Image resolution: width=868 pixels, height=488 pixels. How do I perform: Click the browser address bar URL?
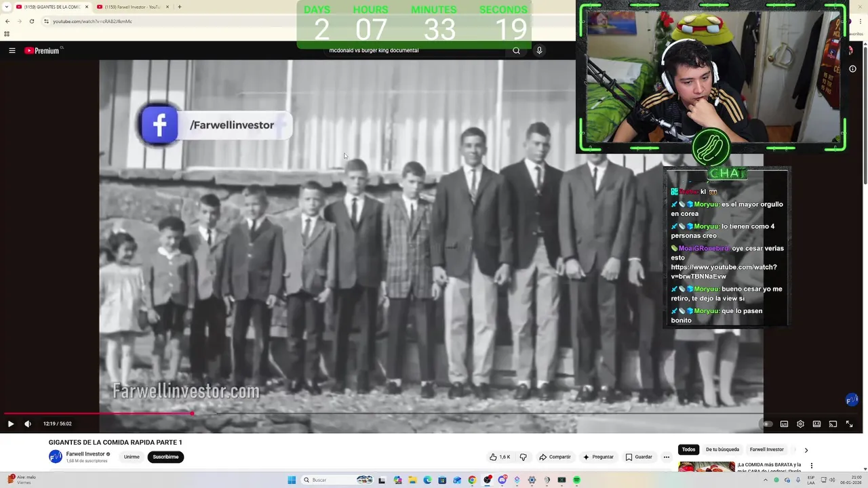[x=92, y=21]
